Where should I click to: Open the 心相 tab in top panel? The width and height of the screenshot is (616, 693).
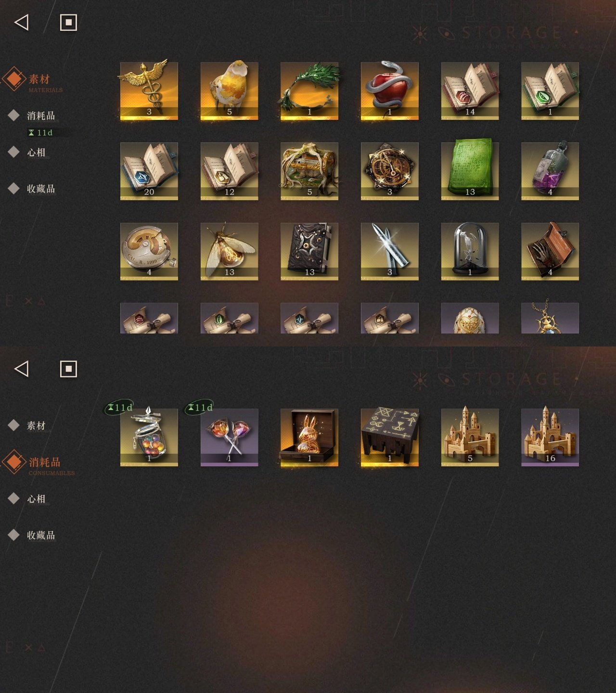pos(36,153)
